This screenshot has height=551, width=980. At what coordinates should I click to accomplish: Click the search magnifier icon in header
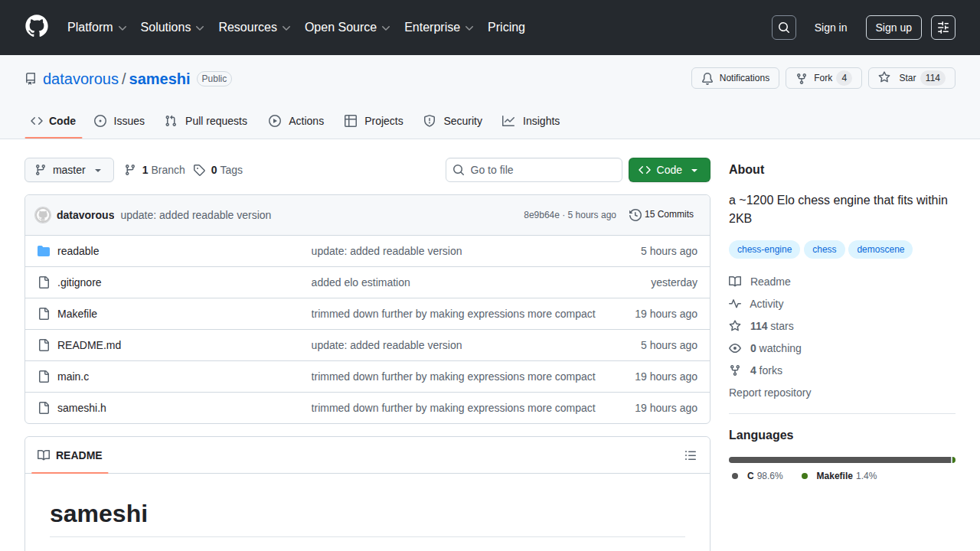pyautogui.click(x=784, y=28)
